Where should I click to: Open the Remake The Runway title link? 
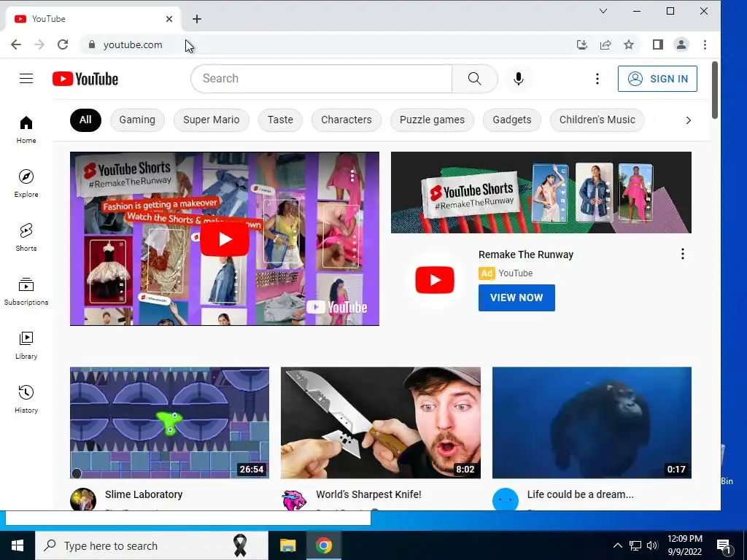click(x=526, y=254)
